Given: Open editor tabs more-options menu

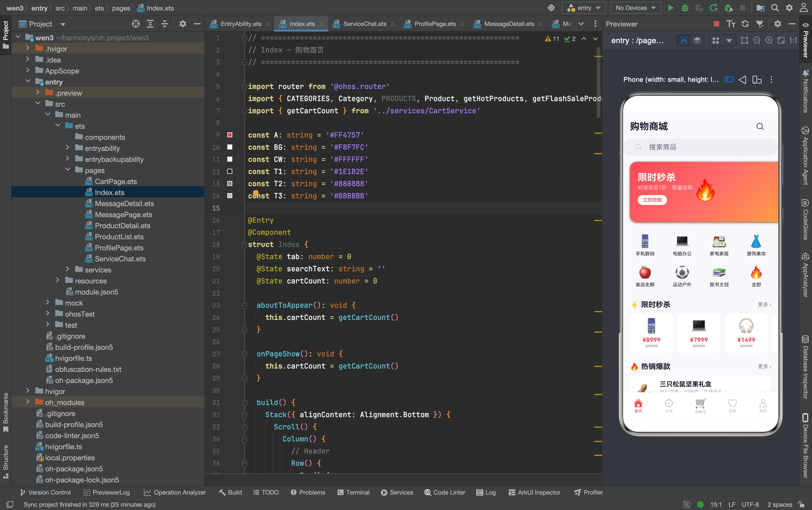Looking at the screenshot, I should pos(595,24).
